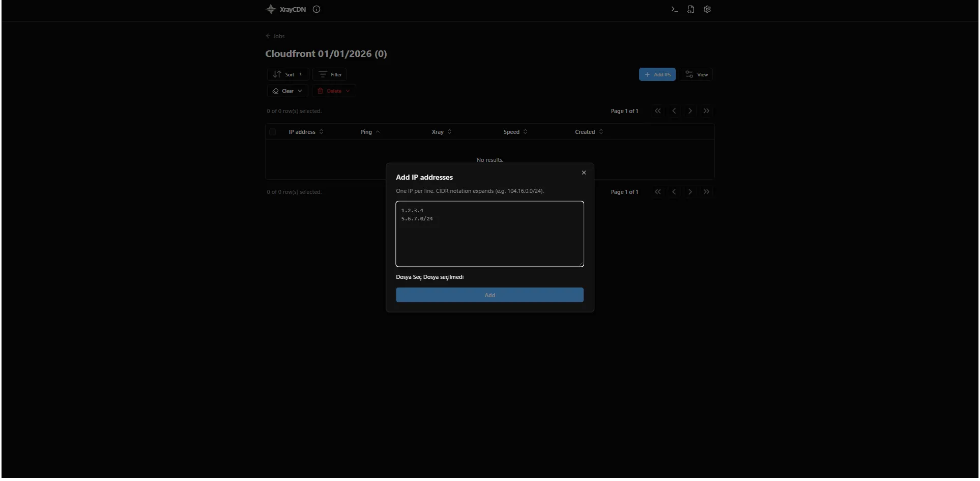Click the 'No results.' text
Image resolution: width=980 pixels, height=481 pixels.
coord(489,160)
